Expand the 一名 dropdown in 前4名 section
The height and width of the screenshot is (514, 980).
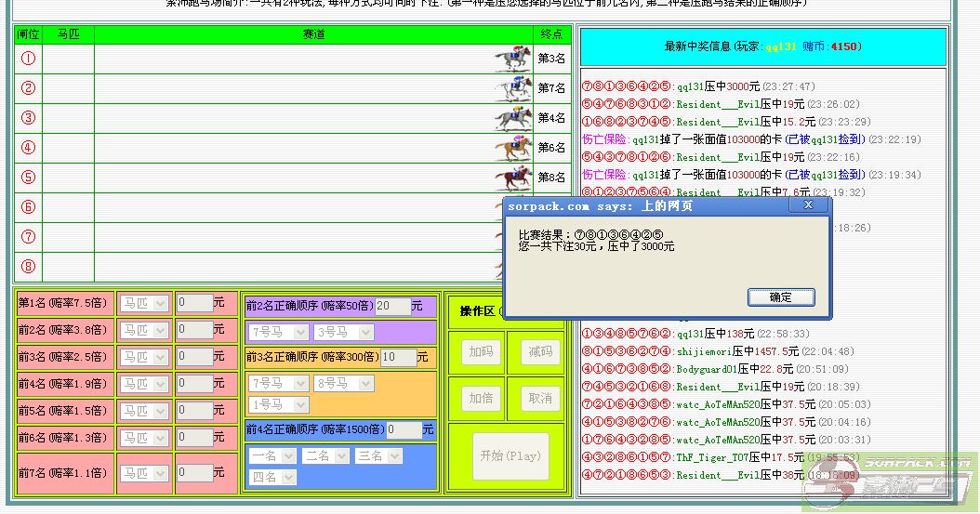[271, 455]
